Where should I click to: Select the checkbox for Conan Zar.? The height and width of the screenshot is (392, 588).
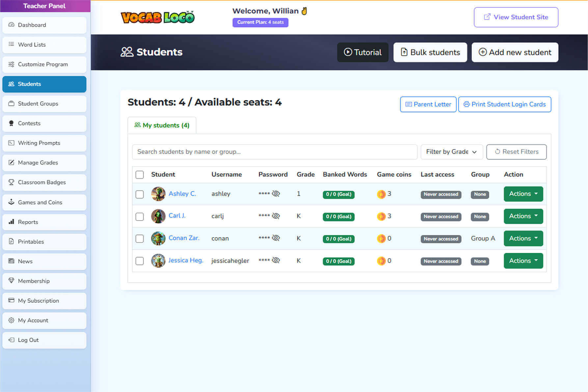[140, 239]
